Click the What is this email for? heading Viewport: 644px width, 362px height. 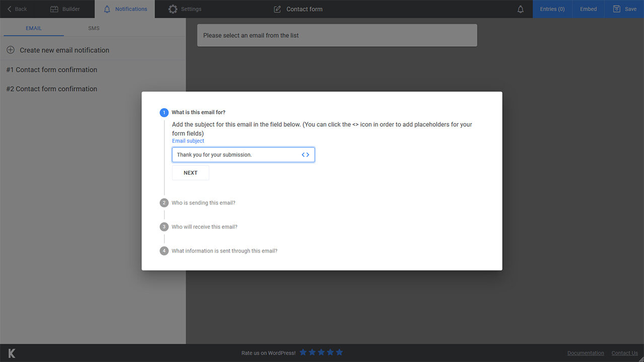[x=198, y=113]
